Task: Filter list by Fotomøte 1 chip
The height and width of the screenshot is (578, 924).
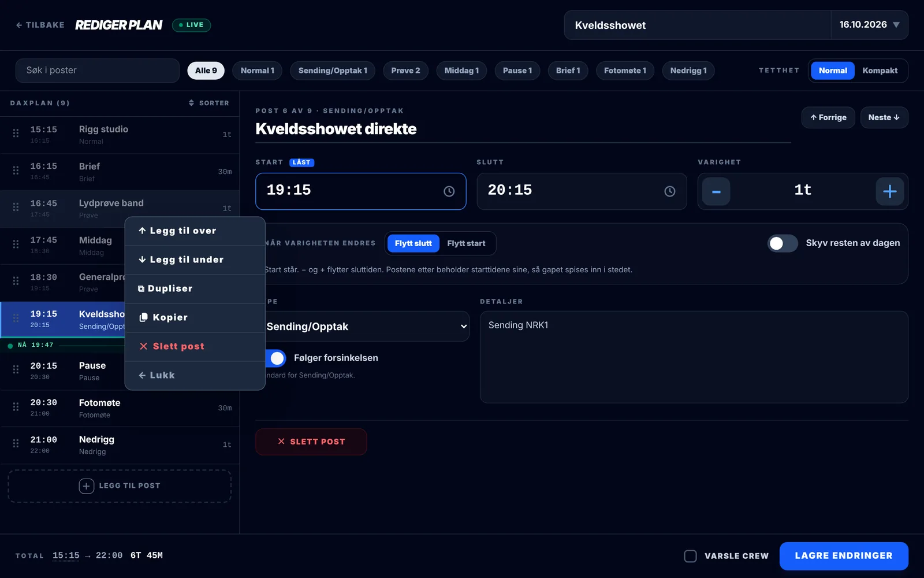Action: coord(625,71)
